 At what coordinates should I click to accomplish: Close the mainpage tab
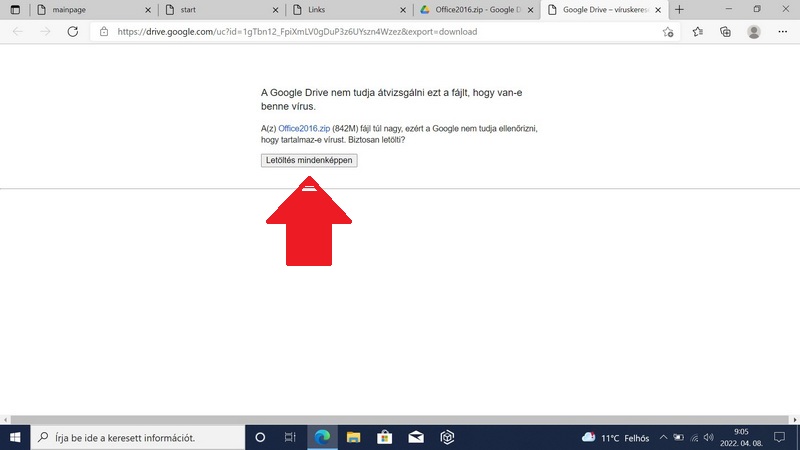click(x=148, y=10)
